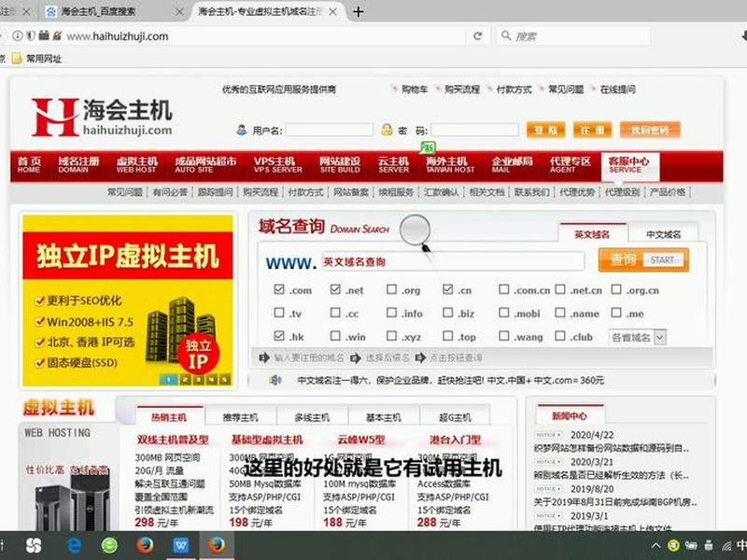Open the first Firefox taskbar icon

pyautogui.click(x=145, y=545)
